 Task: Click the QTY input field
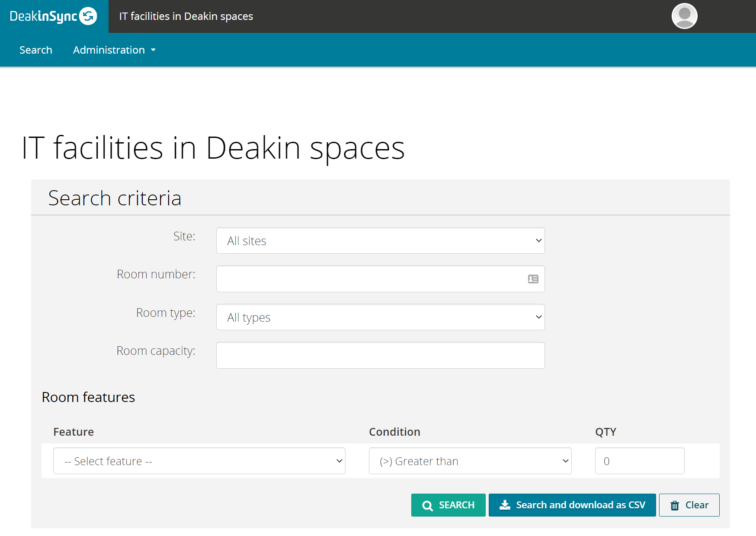640,461
